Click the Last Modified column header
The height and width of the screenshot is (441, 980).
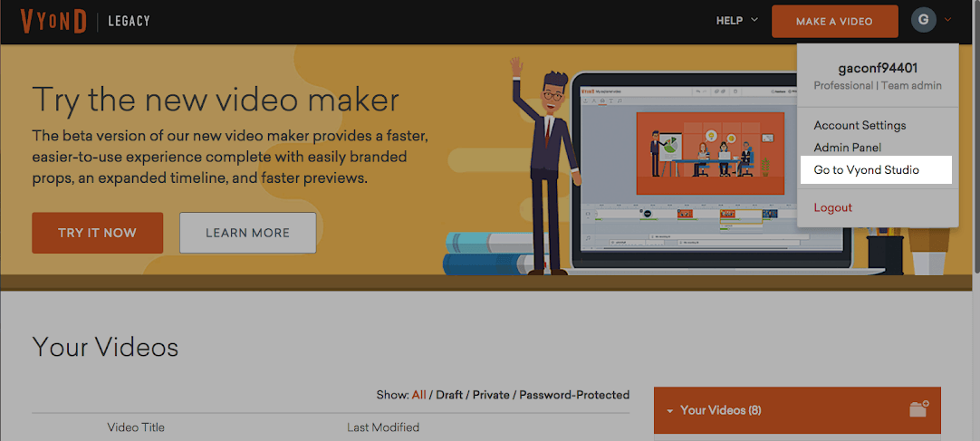[x=383, y=428]
